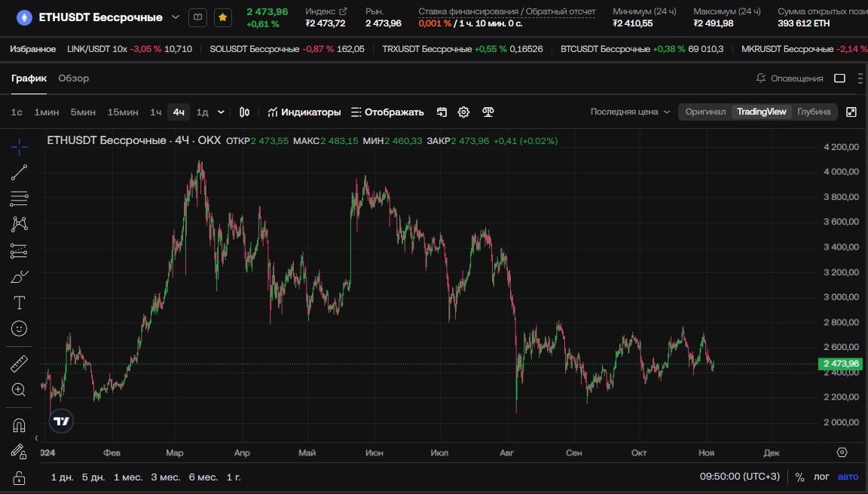Expand the ETHUSDT instrument selector chevron
The width and height of the screenshot is (868, 494).
click(176, 17)
